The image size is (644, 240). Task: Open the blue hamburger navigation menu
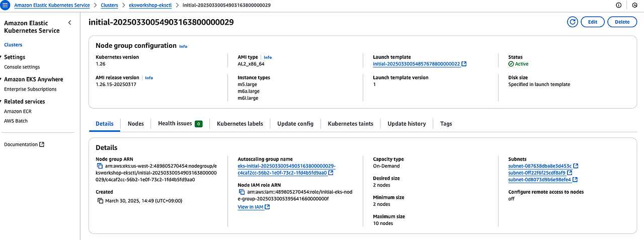pos(5,5)
